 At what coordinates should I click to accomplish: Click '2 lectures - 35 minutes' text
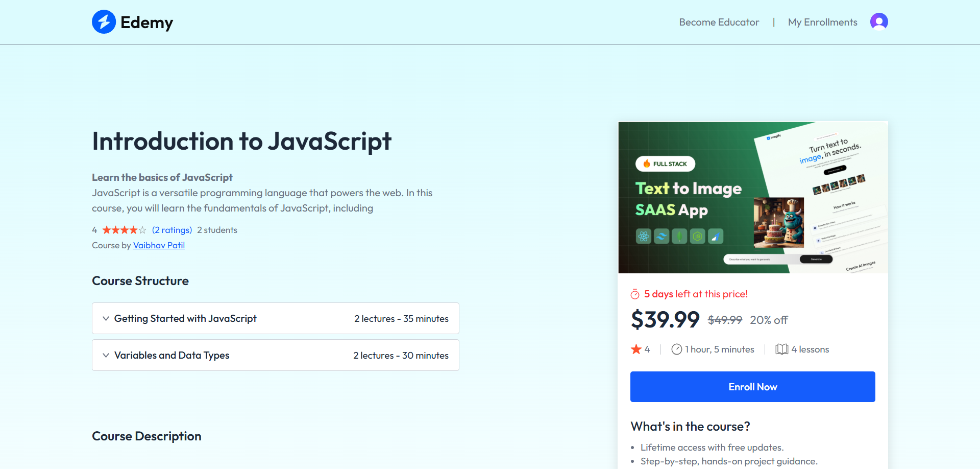coord(402,319)
